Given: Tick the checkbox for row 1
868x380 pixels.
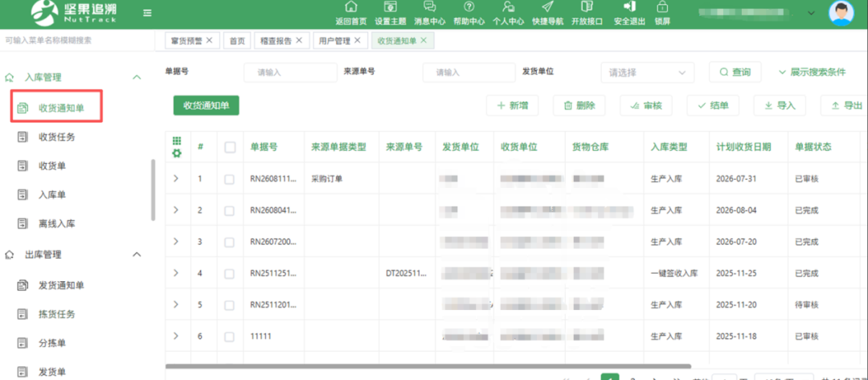Looking at the screenshot, I should click(x=229, y=179).
